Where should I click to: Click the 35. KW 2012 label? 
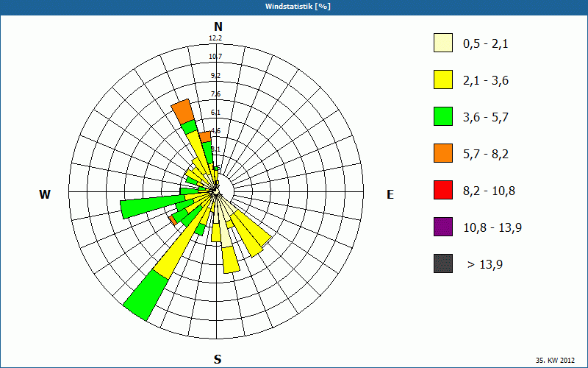pos(555,360)
